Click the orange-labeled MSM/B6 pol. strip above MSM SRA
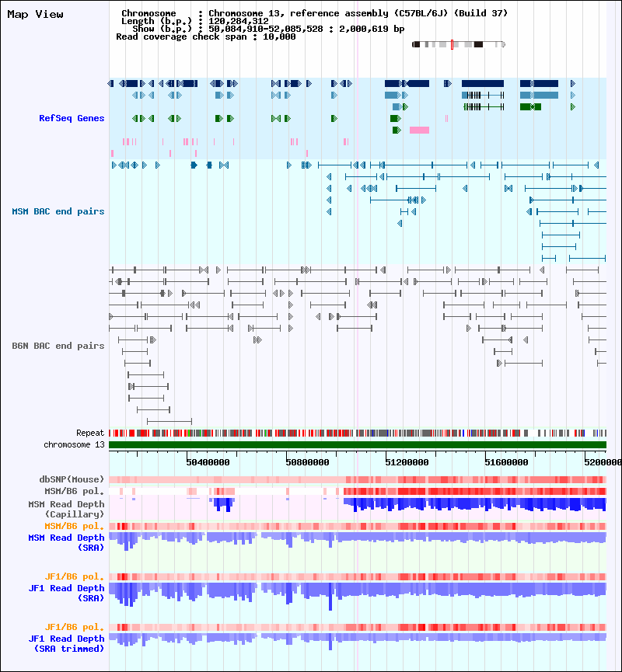The width and height of the screenshot is (622, 672). tap(358, 526)
